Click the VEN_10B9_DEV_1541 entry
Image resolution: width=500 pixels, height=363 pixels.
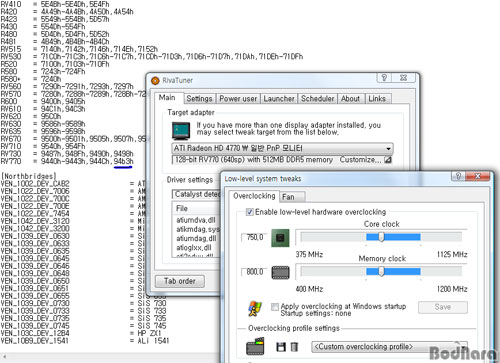(35, 341)
